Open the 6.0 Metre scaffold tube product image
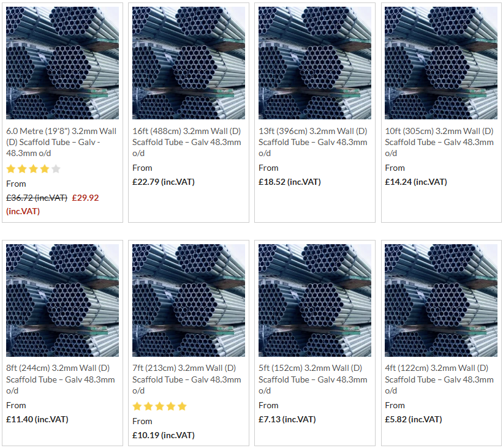 tap(62, 63)
